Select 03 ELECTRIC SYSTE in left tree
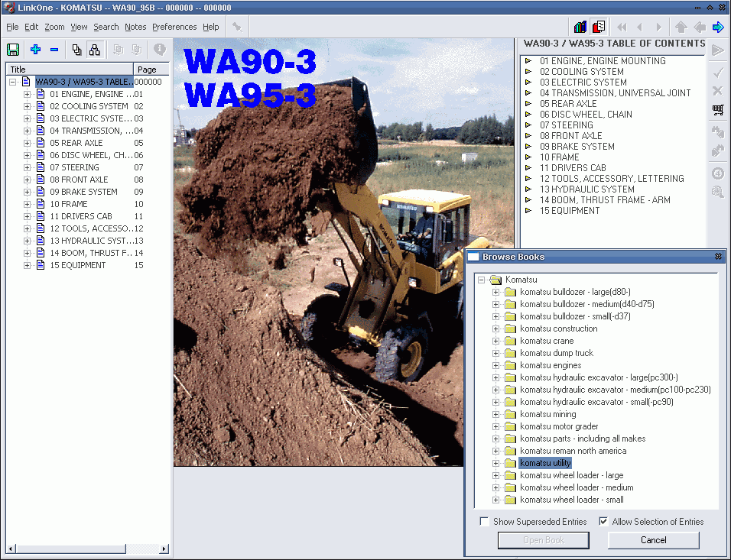Image resolution: width=731 pixels, height=560 pixels. [x=91, y=118]
